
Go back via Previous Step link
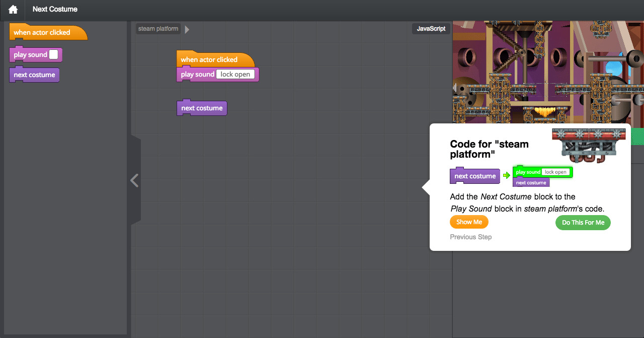tap(471, 237)
